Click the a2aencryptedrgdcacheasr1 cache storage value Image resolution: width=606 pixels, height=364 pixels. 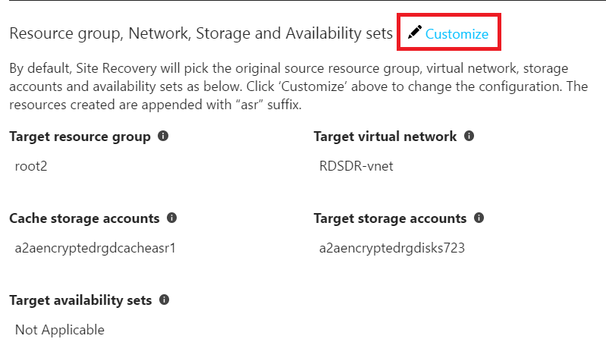tap(95, 248)
